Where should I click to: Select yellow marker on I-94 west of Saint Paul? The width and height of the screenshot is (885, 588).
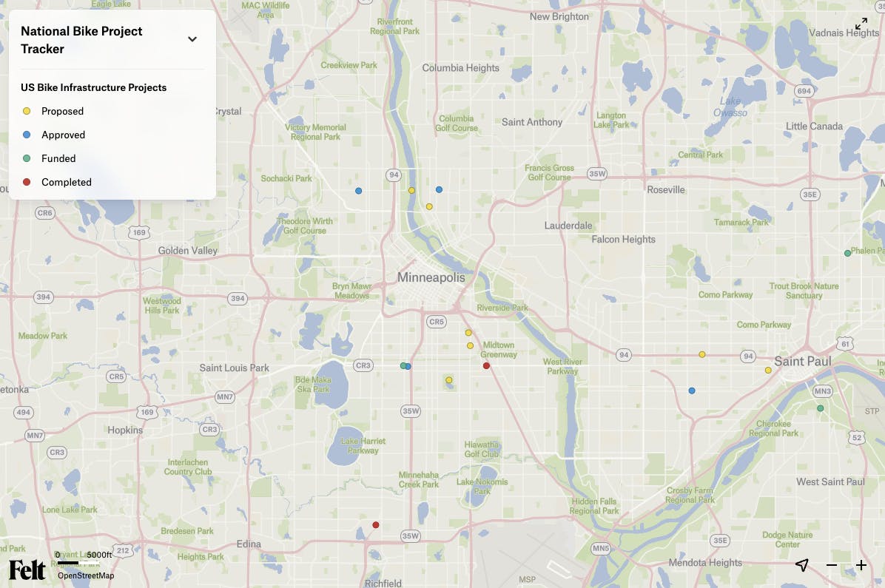coord(702,354)
